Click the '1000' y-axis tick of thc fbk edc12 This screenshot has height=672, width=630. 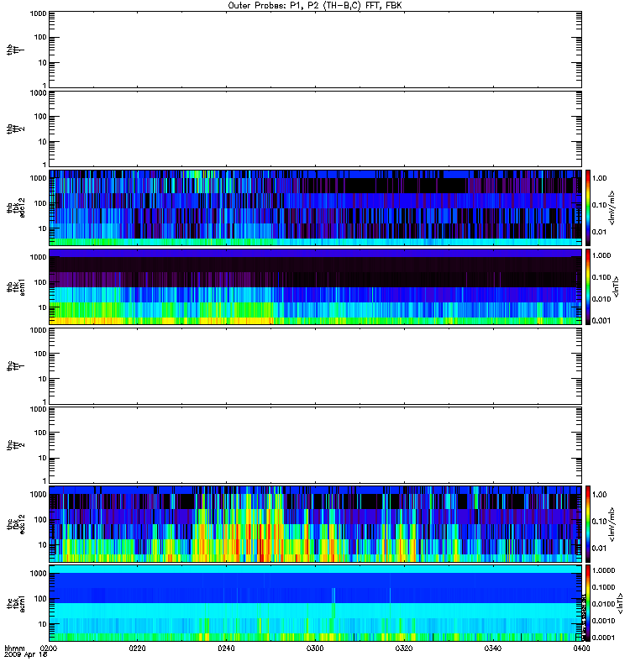38,495
